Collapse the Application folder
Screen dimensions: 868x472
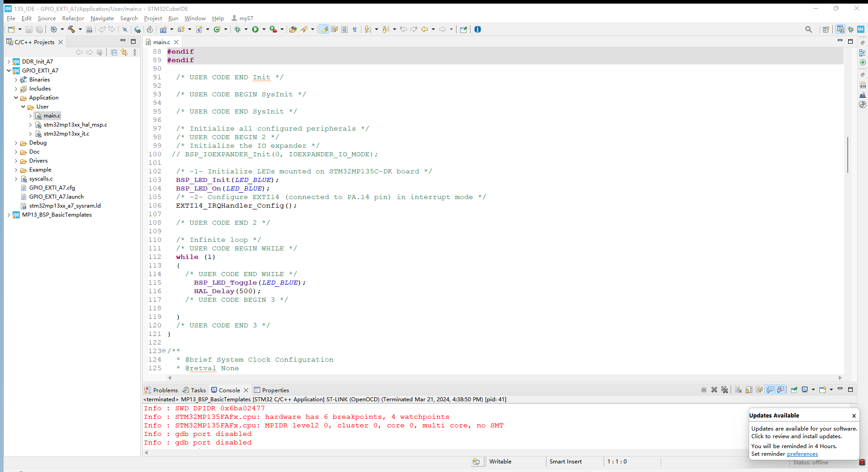pyautogui.click(x=16, y=98)
